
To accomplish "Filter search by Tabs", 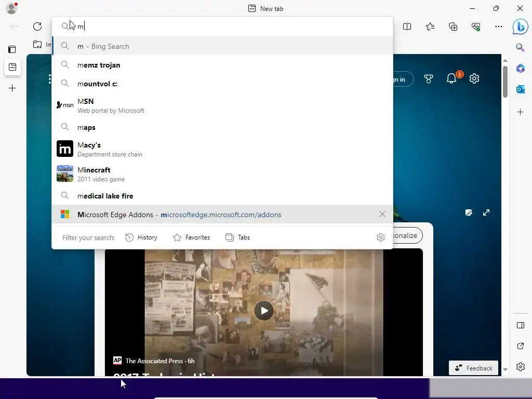I will (x=237, y=237).
